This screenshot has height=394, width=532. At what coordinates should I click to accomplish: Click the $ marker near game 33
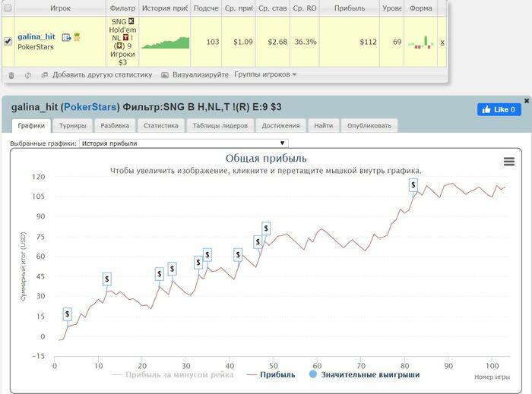pyautogui.click(x=198, y=262)
